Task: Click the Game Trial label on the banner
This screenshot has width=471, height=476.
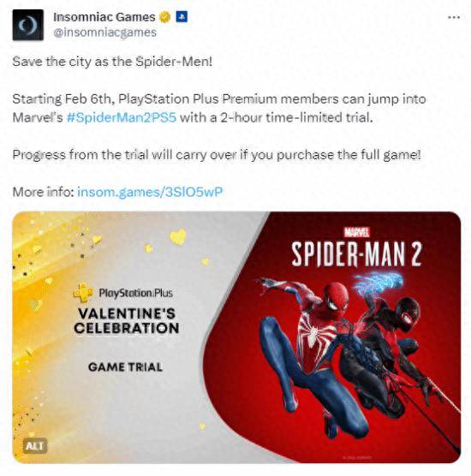Action: click(x=125, y=367)
